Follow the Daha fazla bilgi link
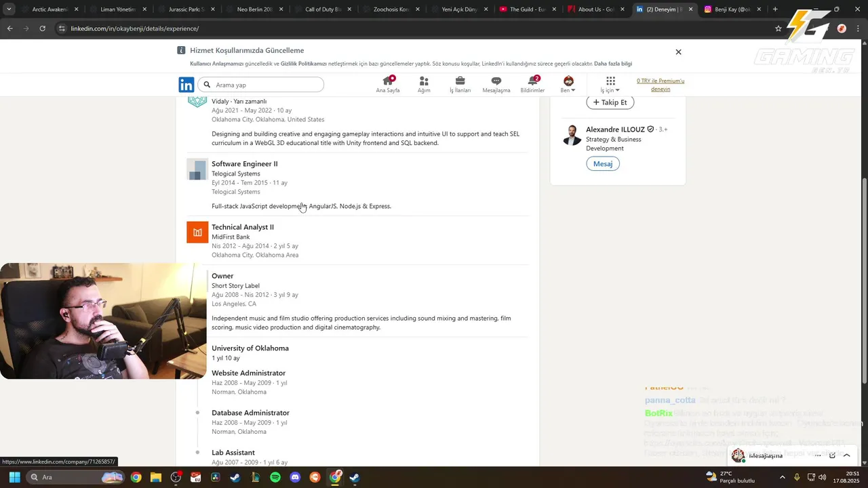Viewport: 868px width, 488px height. 613,64
